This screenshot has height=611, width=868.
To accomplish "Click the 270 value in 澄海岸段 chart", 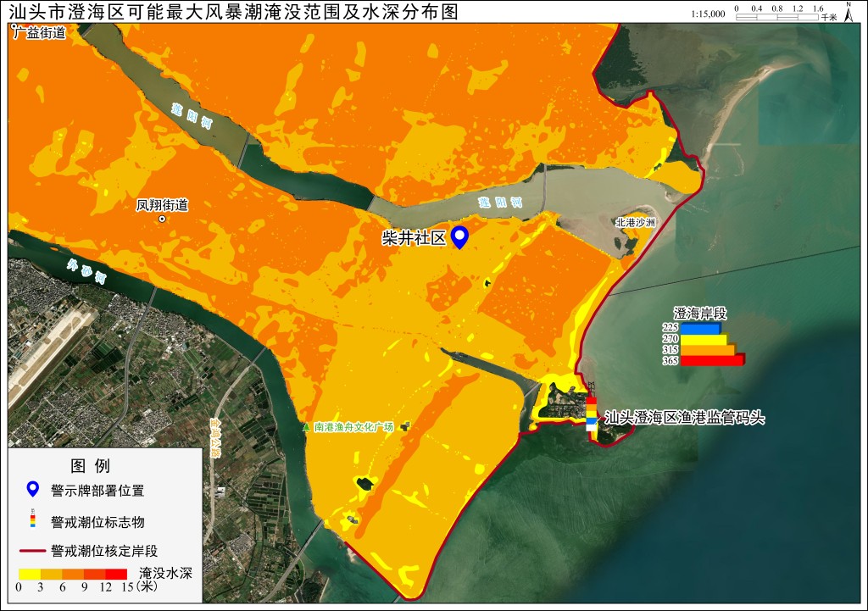I will coord(670,339).
